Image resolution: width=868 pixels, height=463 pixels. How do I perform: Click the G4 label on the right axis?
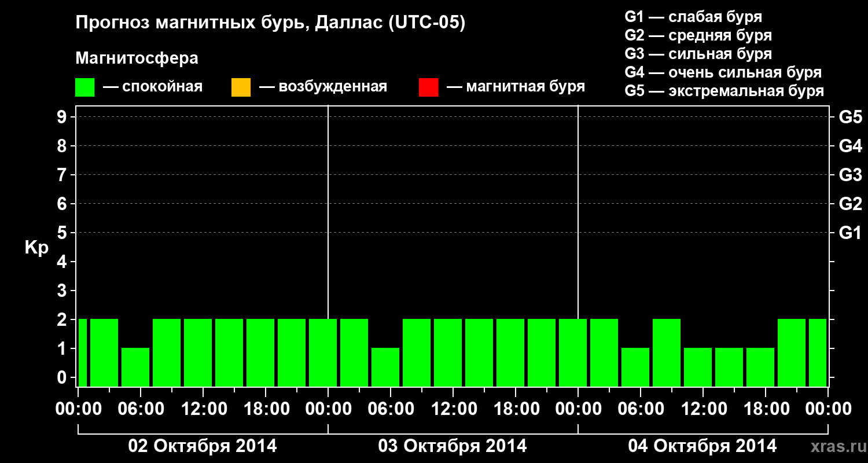point(850,146)
